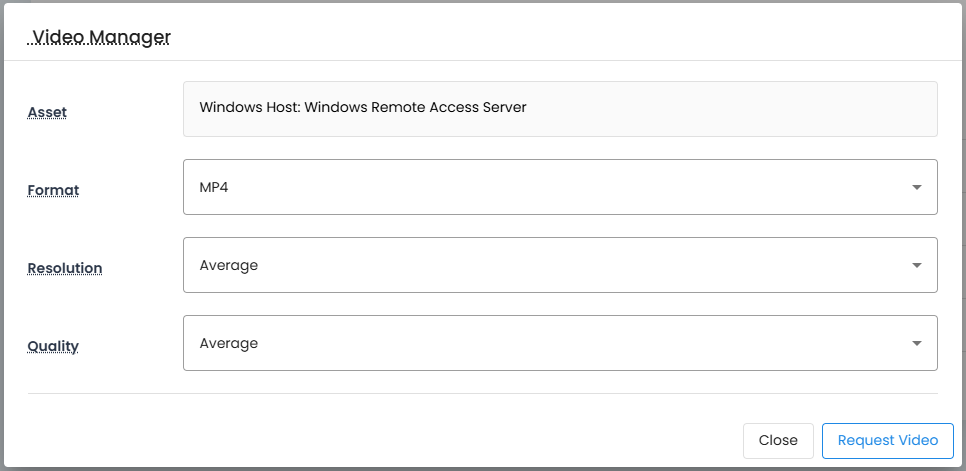
Task: Click the MP4 value text
Action: click(214, 187)
